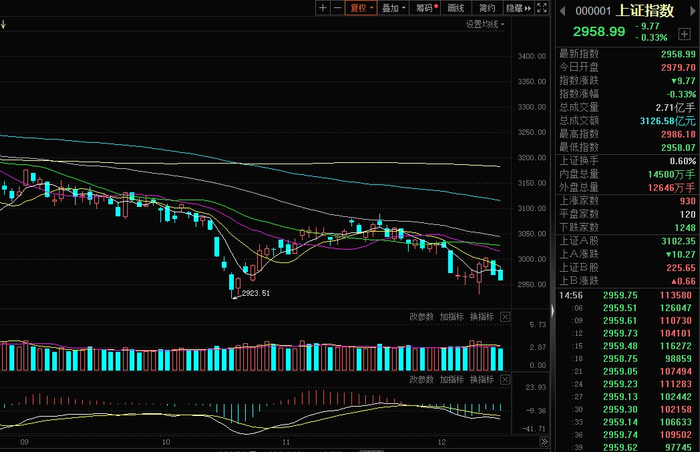Viewport: 700px width, 452px height.
Task: Click the tick volume 126047
Action: (x=675, y=308)
